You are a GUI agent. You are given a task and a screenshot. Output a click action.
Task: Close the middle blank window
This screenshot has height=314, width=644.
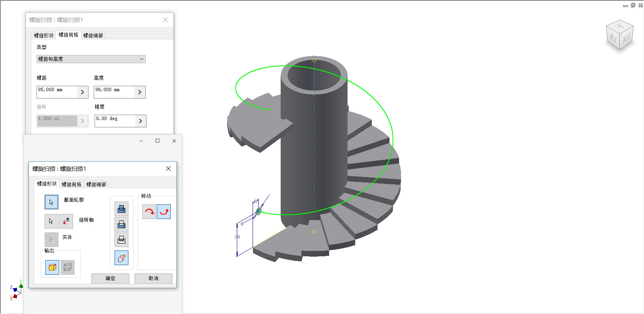pyautogui.click(x=174, y=141)
